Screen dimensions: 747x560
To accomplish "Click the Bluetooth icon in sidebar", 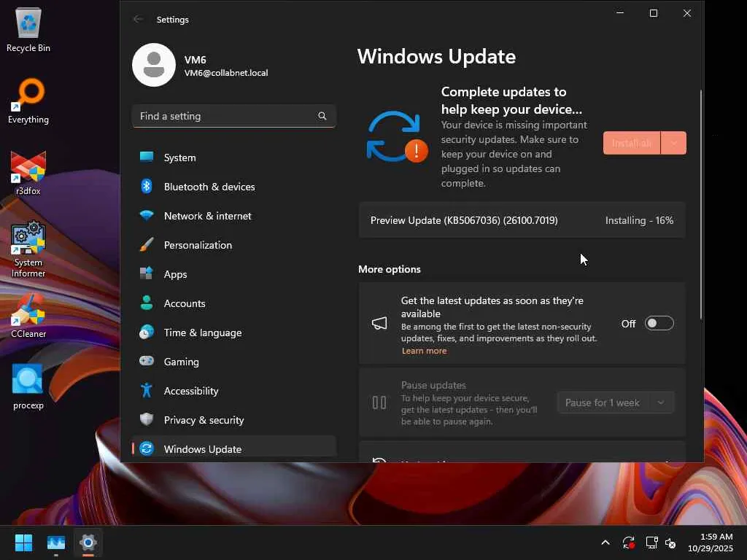I will [147, 186].
